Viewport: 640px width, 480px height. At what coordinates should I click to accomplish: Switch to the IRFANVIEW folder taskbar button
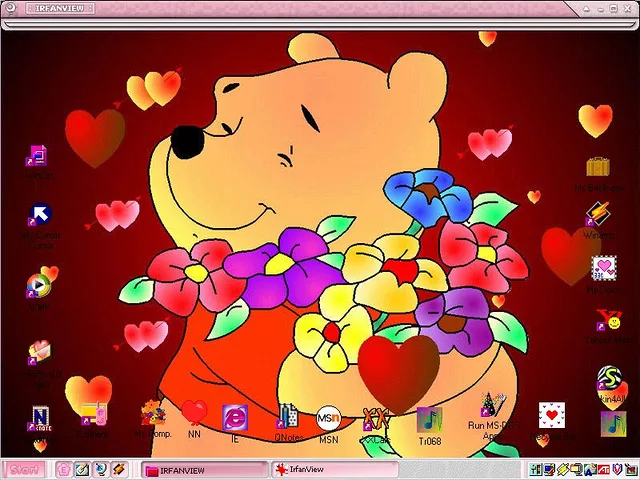tap(204, 470)
